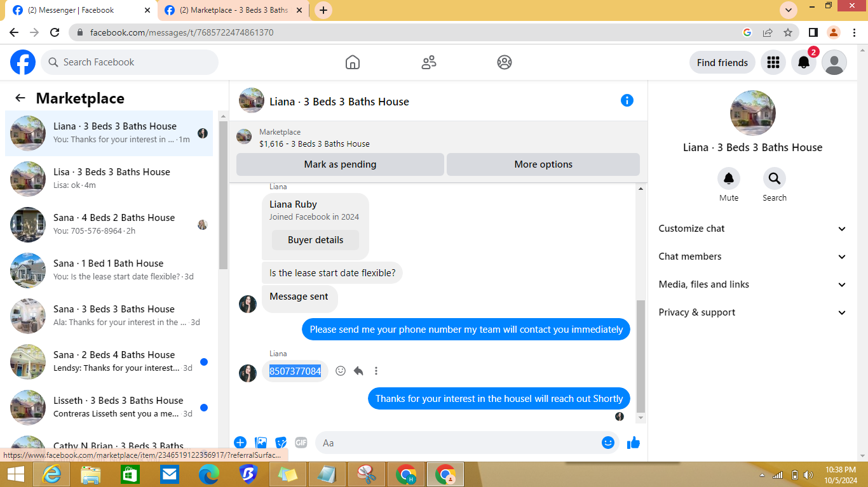Open the Friends icon in top navigation

(429, 62)
